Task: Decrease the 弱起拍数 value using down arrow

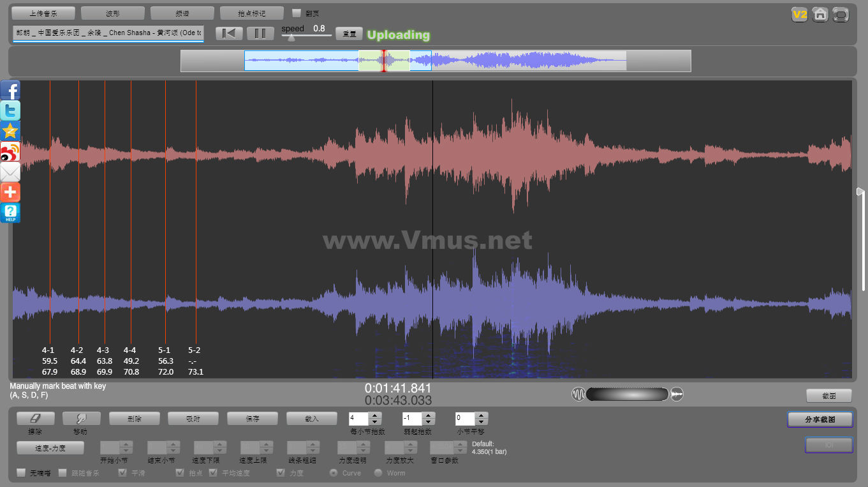Action: point(429,422)
